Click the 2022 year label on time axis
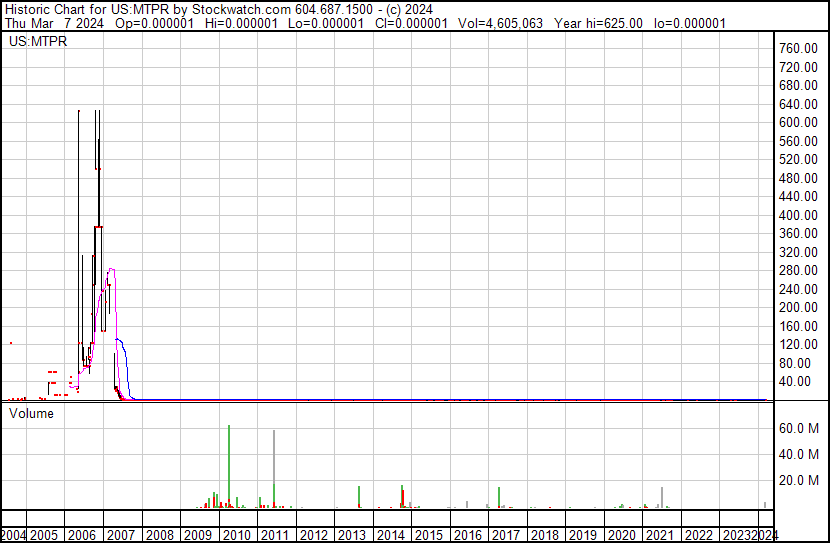This screenshot has height=543, width=830. (x=699, y=535)
